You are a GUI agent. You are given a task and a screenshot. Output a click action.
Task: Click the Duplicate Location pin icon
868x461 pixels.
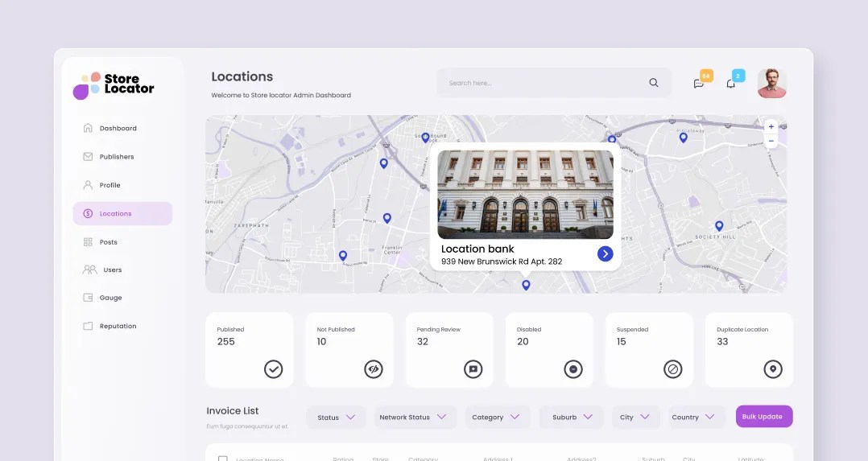pos(773,369)
